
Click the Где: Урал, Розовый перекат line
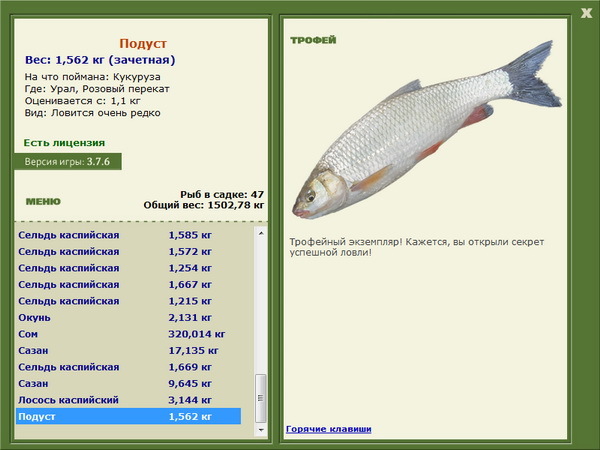pyautogui.click(x=97, y=89)
